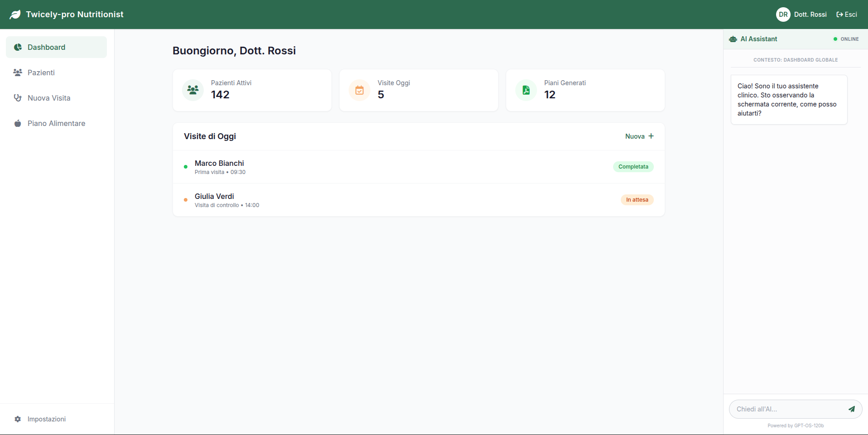This screenshot has height=435, width=868.
Task: Send a message with the arrow button
Action: pyautogui.click(x=852, y=409)
